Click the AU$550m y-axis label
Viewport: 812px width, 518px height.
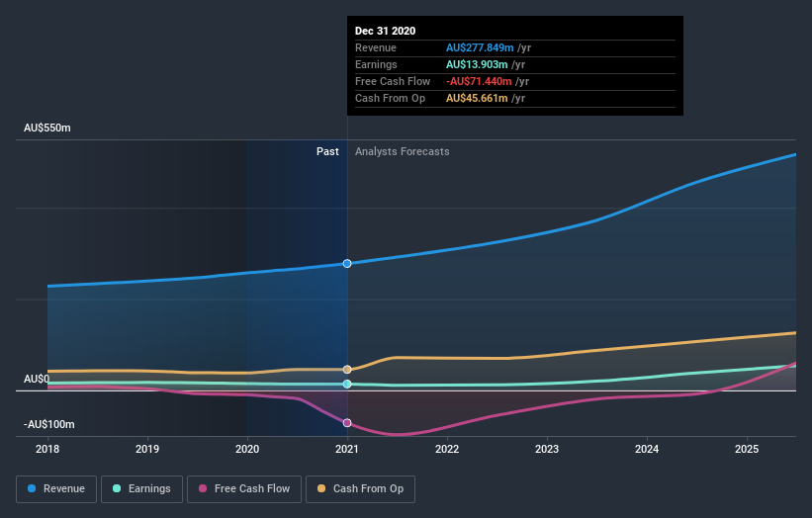[x=47, y=128]
